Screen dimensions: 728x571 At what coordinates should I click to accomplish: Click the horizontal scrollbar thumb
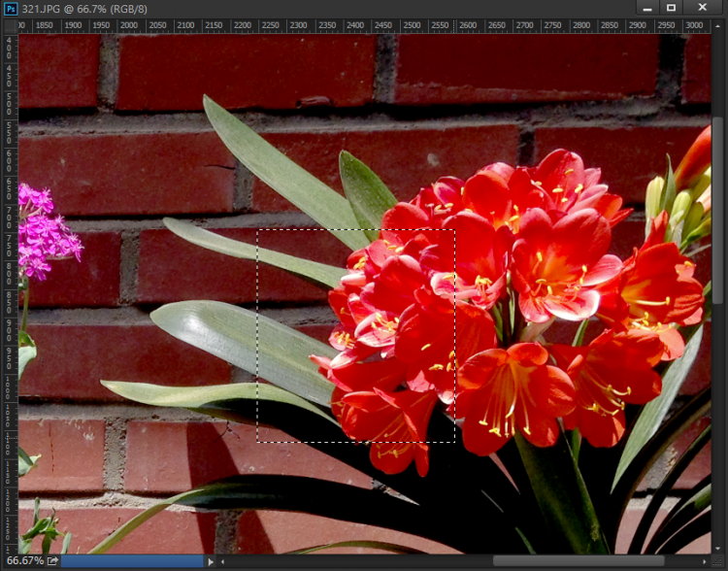point(578,561)
